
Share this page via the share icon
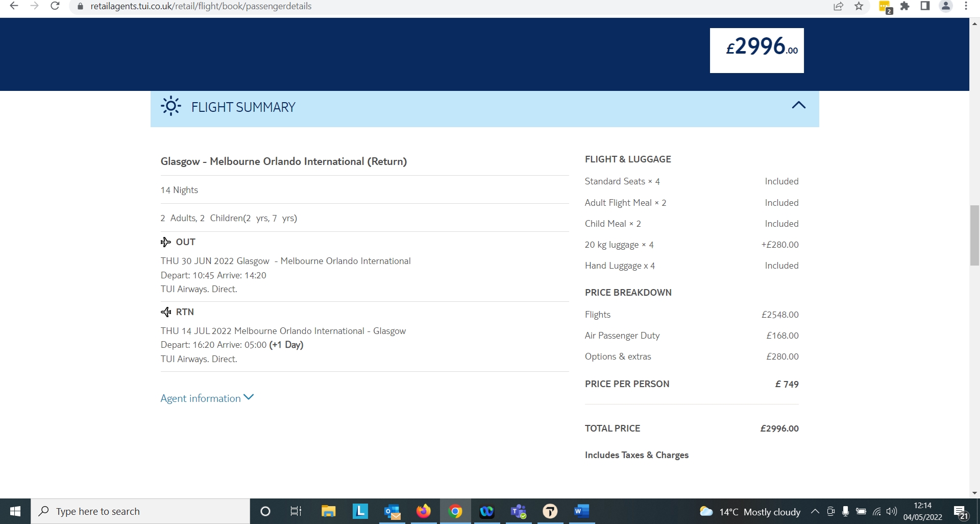click(x=838, y=6)
